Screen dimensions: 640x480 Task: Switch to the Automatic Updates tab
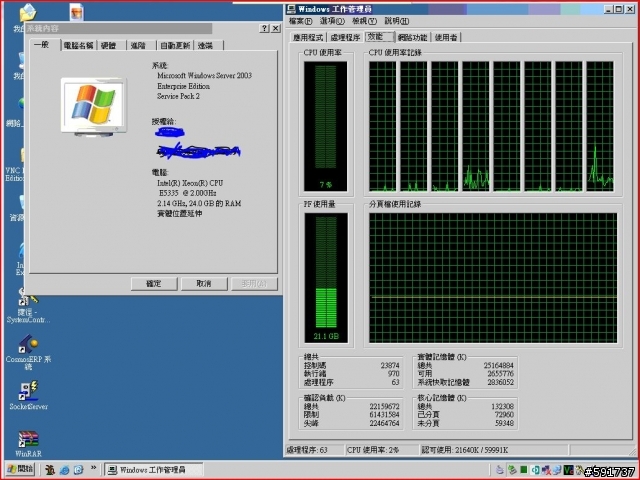(x=175, y=46)
